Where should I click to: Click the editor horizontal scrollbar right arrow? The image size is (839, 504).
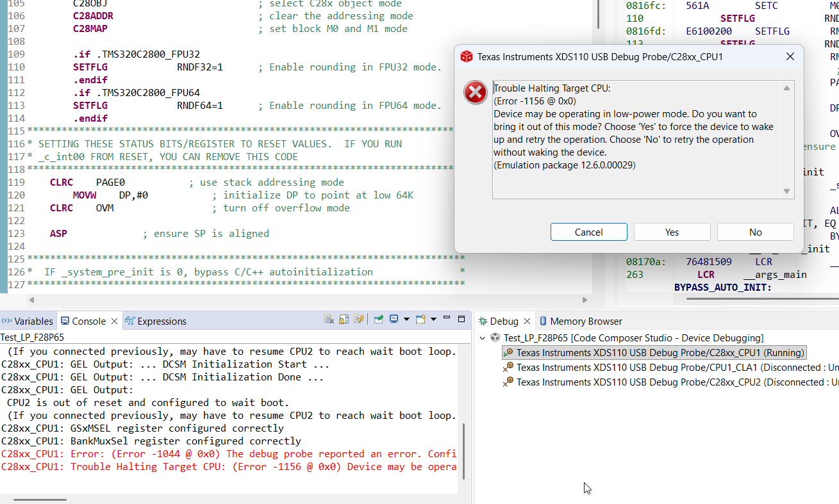pos(585,300)
